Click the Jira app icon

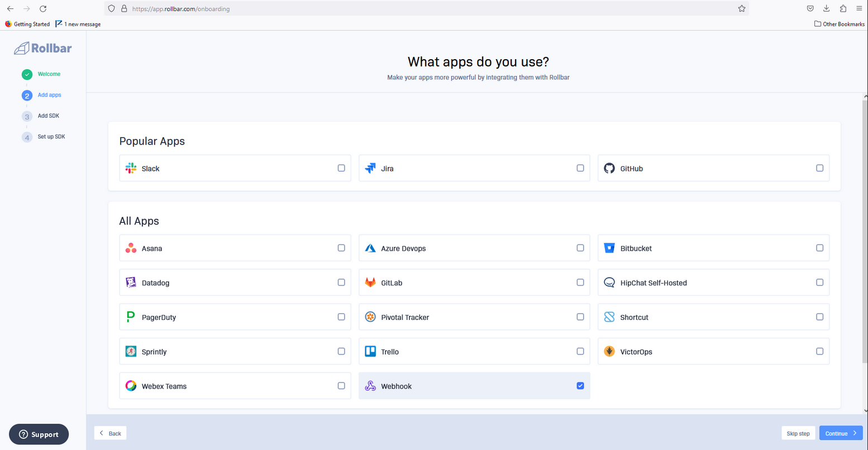(x=370, y=168)
